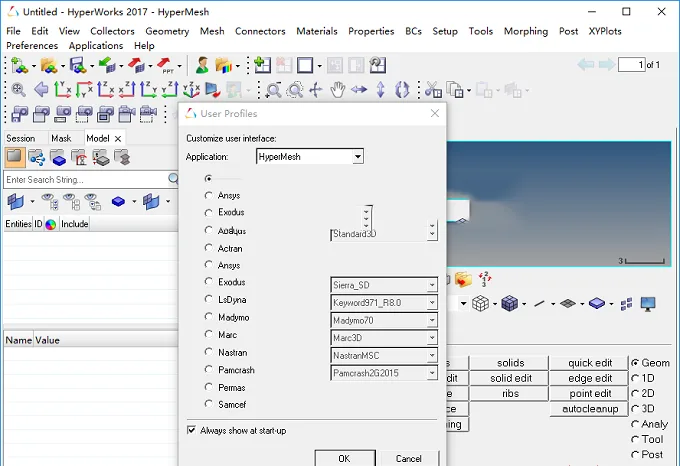The width and height of the screenshot is (680, 466).
Task: Click the page number field
Action: [631, 65]
